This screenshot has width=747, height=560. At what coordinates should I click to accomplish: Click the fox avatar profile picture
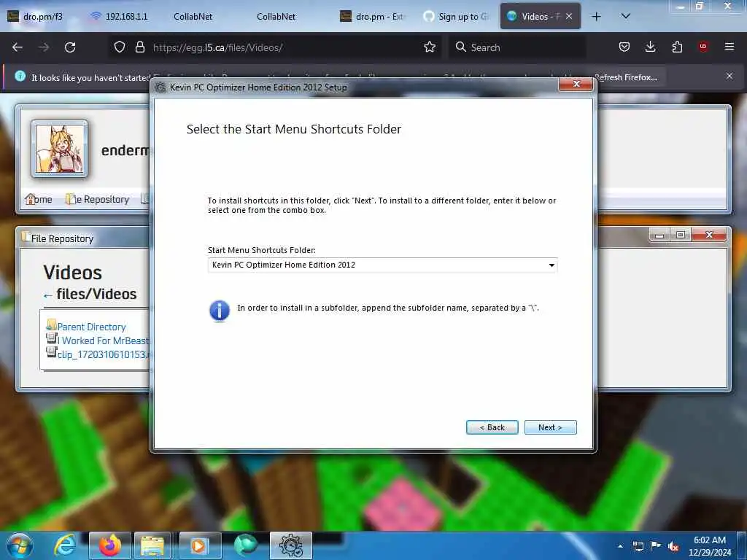click(x=60, y=149)
